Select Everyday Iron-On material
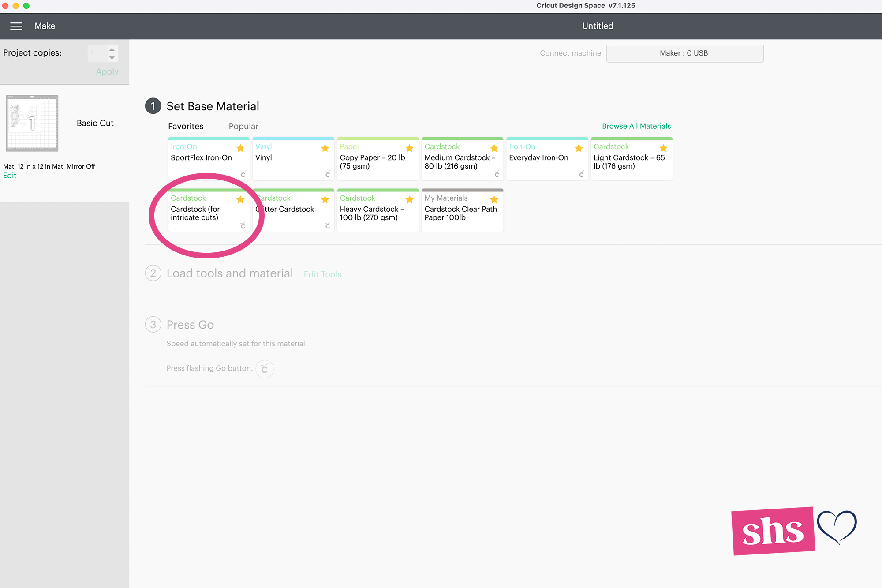 coord(547,159)
